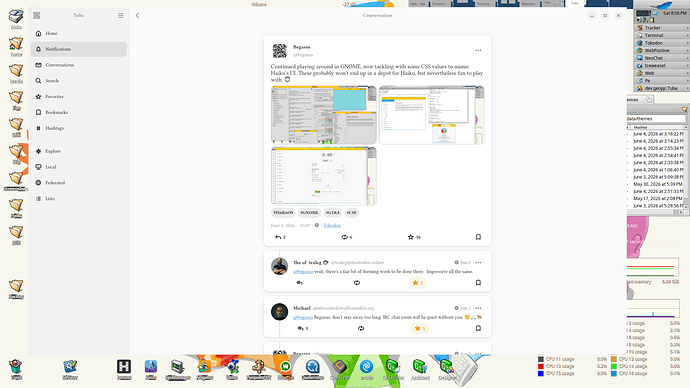Boost The ol' tealeg reply
This screenshot has height=388, width=690.
click(x=357, y=283)
